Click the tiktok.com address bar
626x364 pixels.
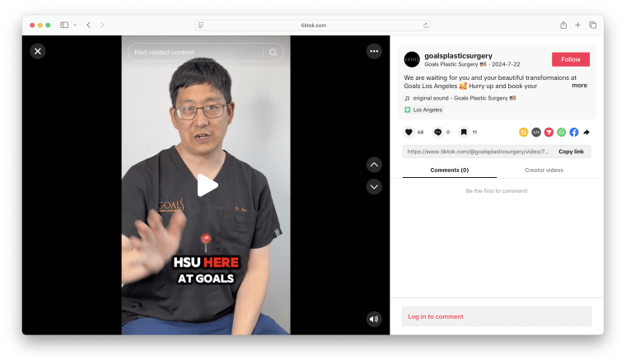[x=313, y=26]
